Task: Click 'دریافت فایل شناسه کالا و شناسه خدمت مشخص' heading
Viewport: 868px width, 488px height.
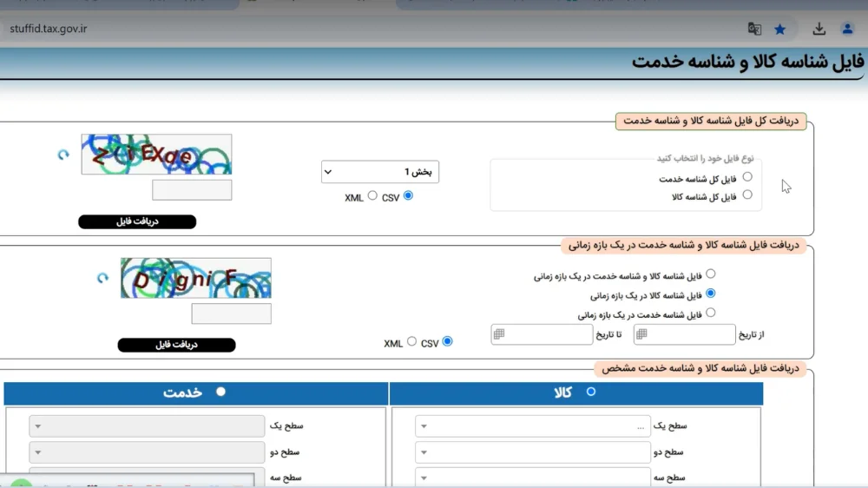Action: tap(700, 368)
